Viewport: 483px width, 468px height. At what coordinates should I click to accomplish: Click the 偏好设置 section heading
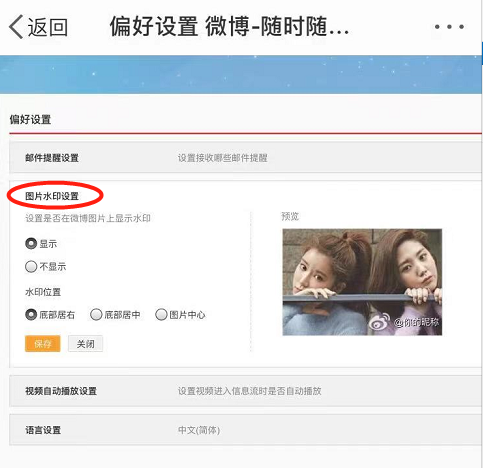[x=30, y=119]
